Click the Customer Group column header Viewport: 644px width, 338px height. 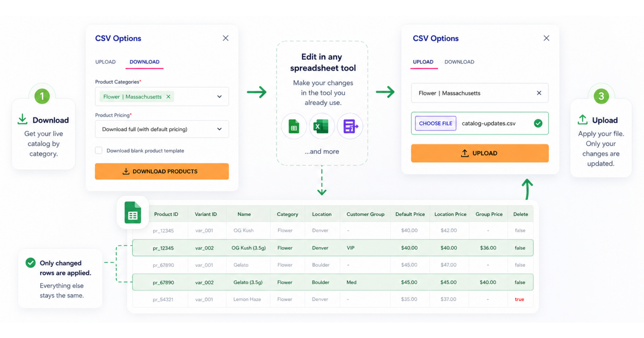365,214
